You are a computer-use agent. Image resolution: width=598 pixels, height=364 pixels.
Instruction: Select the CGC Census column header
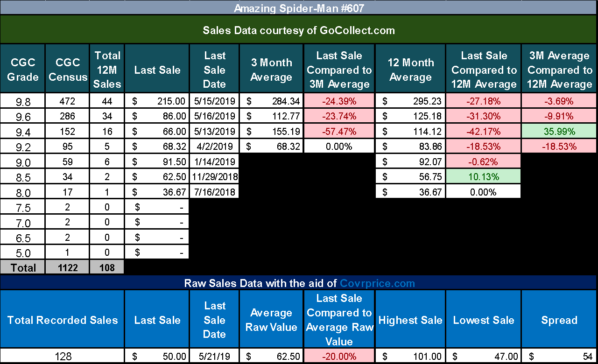(x=68, y=70)
